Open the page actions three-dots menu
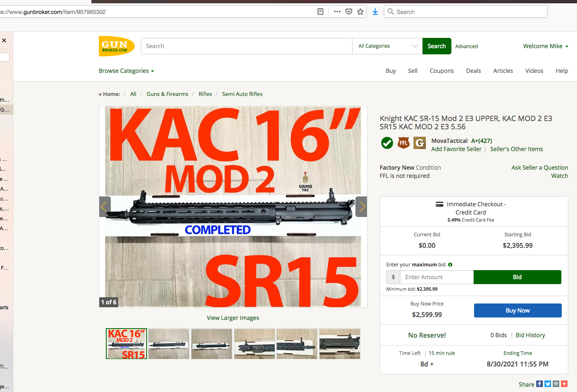577x392 pixels. pyautogui.click(x=337, y=12)
